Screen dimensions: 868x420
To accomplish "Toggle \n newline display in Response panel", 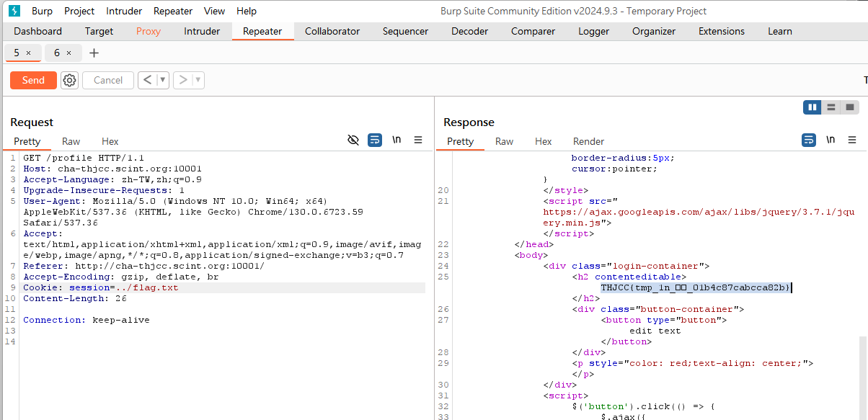I will point(831,140).
